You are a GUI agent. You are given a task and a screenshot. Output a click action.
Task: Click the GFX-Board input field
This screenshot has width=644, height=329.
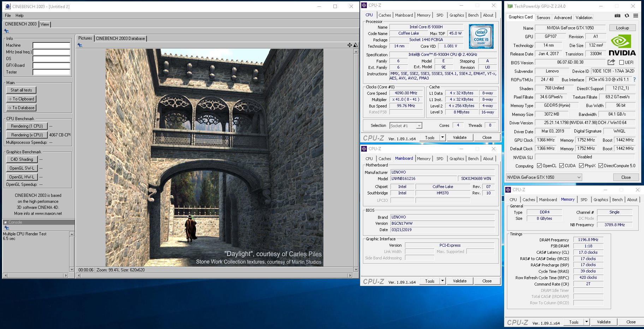point(52,65)
